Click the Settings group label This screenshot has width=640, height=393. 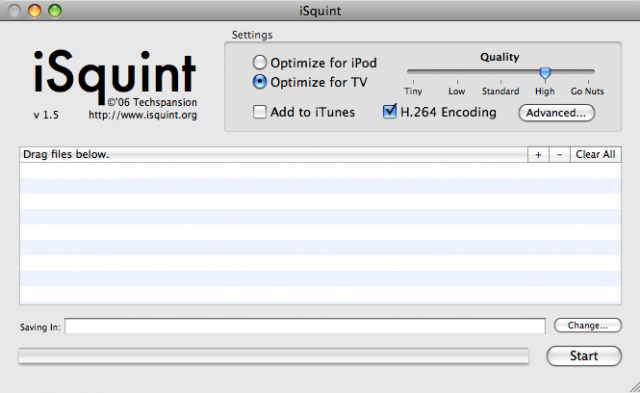pyautogui.click(x=252, y=35)
